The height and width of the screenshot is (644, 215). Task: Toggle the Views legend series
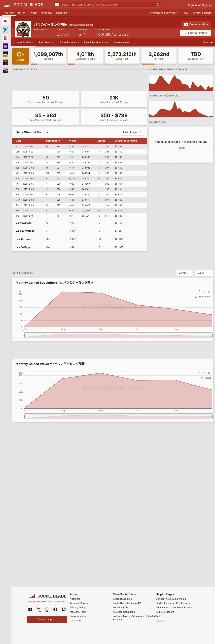pos(205,378)
